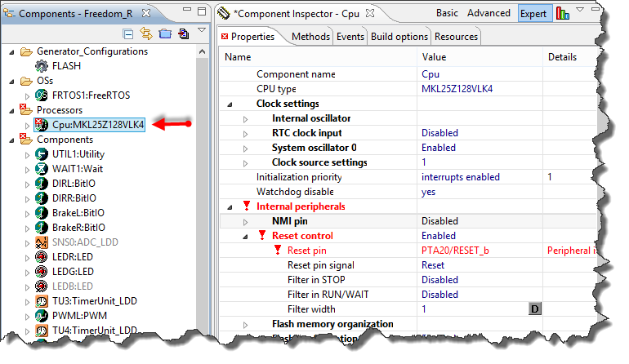Expand the NMI pin property
Image resolution: width=629 pixels, height=364 pixels.
pyautogui.click(x=245, y=221)
